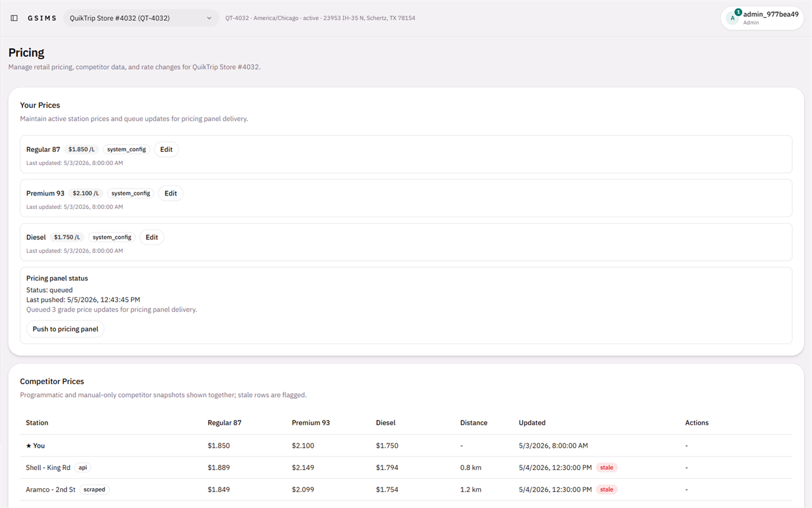Click the Status: queued text
Screen dimensions: 812x508
pyautogui.click(x=49, y=290)
